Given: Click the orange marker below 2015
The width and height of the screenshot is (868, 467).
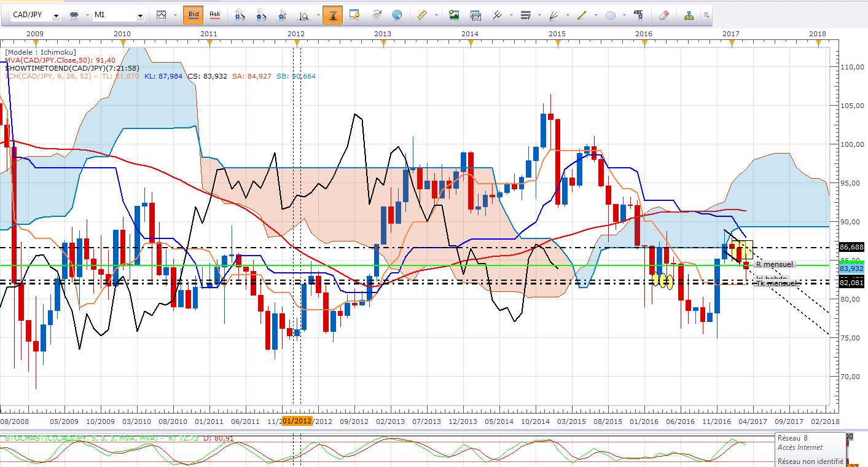Looking at the screenshot, I should (x=558, y=42).
